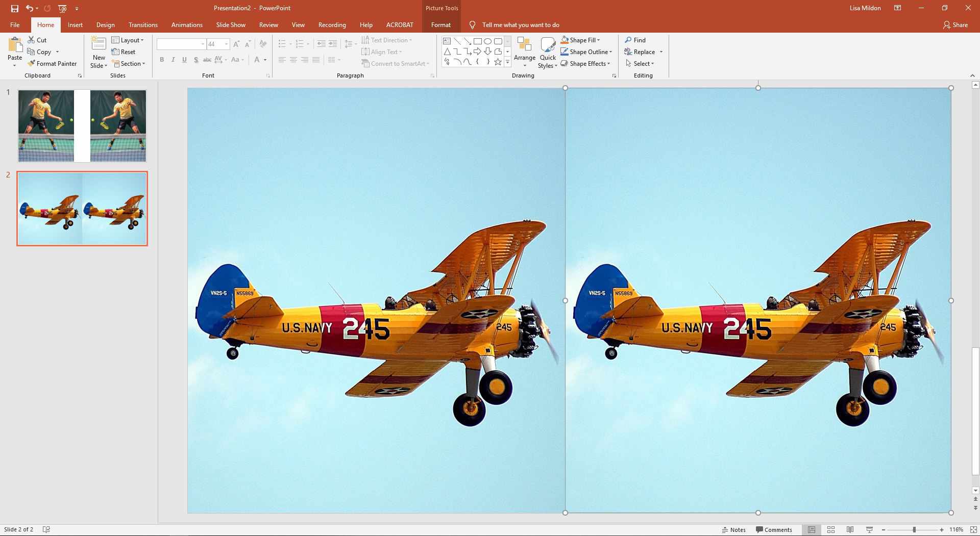Viewport: 980px width, 536px height.
Task: Click the Clear All Formatting icon
Action: coord(263,44)
